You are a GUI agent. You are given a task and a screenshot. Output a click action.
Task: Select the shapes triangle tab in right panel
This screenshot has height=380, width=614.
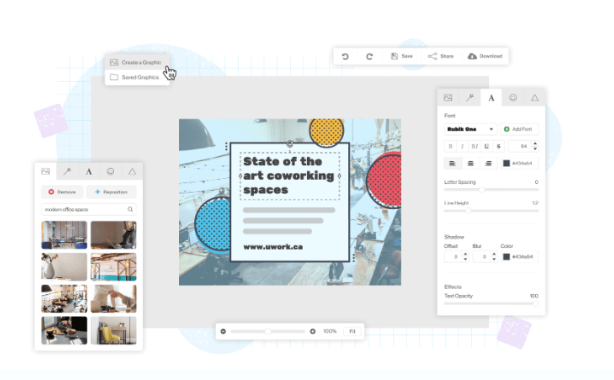click(x=535, y=98)
